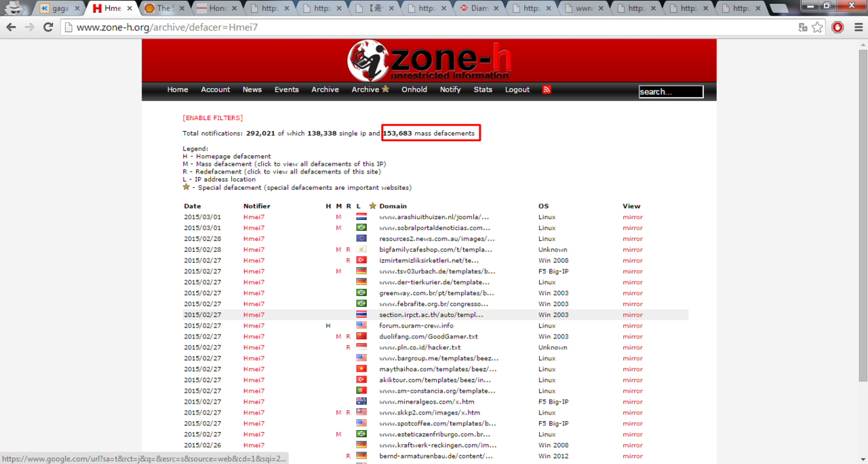Click domain text 'www.febrafite.org.br/congresso...'
This screenshot has width=868, height=464.
click(435, 304)
